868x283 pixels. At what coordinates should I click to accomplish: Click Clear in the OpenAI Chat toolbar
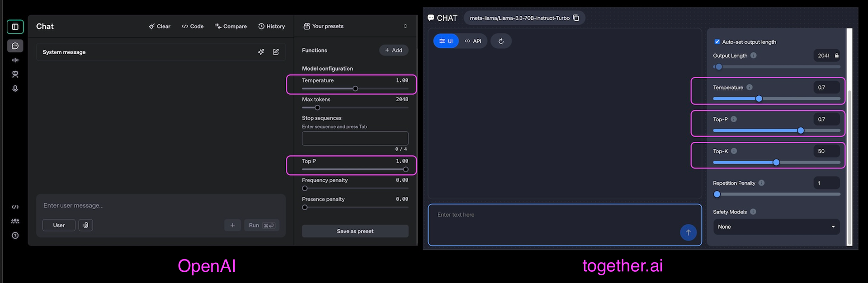[x=159, y=27]
